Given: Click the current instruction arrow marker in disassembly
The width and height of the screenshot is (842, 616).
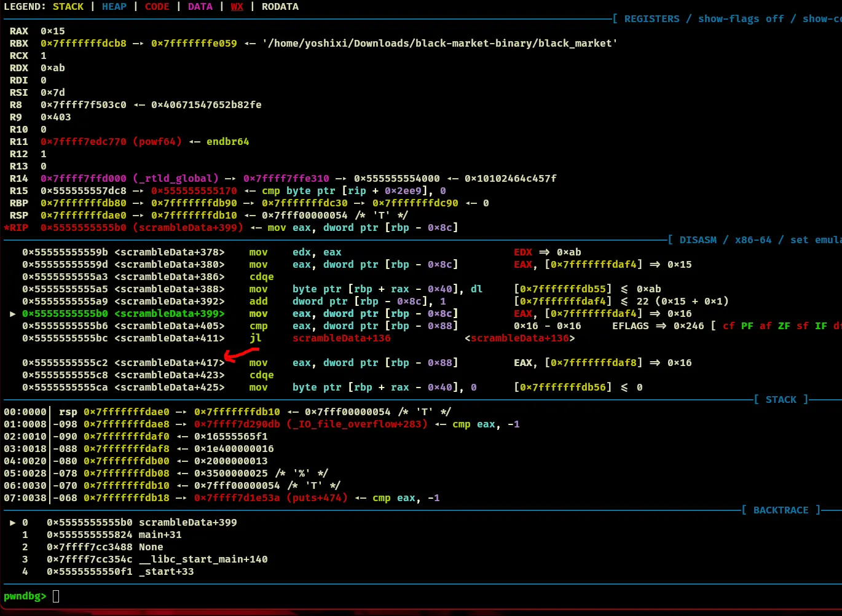Looking at the screenshot, I should pos(13,314).
